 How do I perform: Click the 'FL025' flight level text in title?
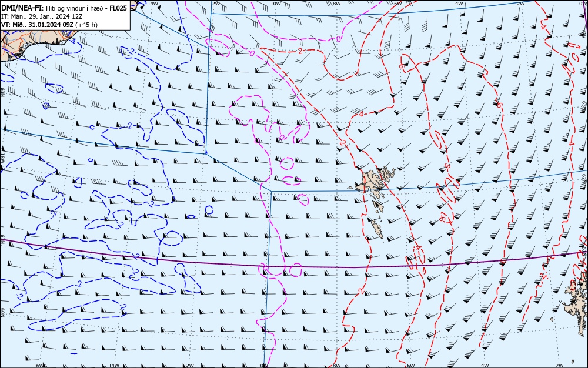pos(118,8)
